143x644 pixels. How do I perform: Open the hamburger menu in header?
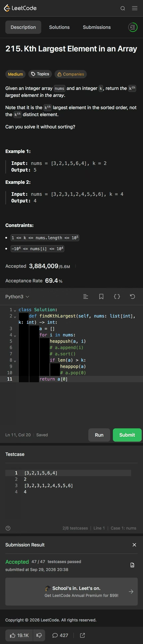point(135,8)
